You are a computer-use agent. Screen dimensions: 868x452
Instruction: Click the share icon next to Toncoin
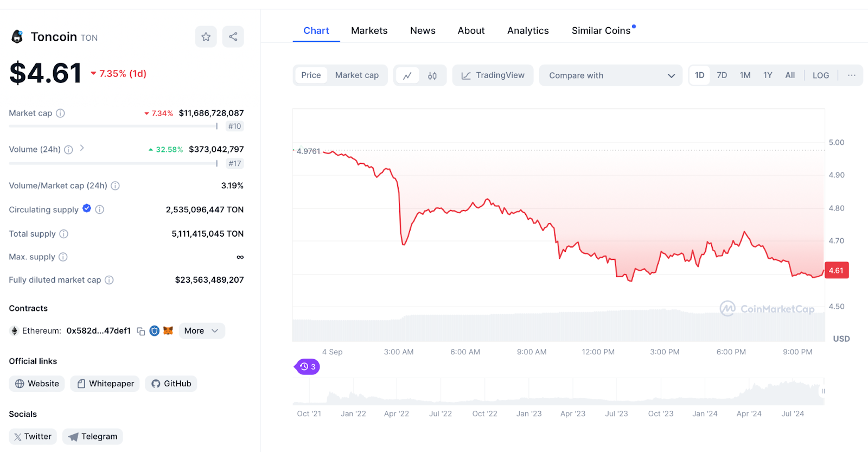pos(233,37)
